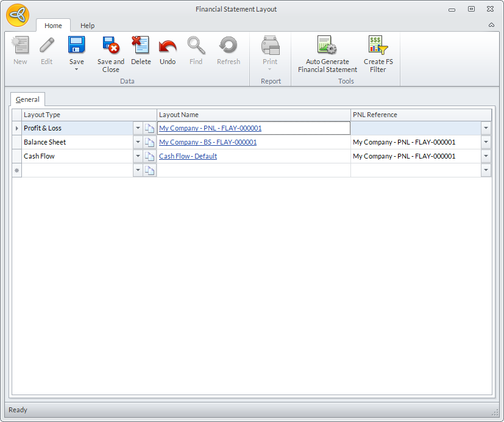Collapse the ribbon using the top-right chevron
Image resolution: width=504 pixels, height=422 pixels.
pos(491,25)
